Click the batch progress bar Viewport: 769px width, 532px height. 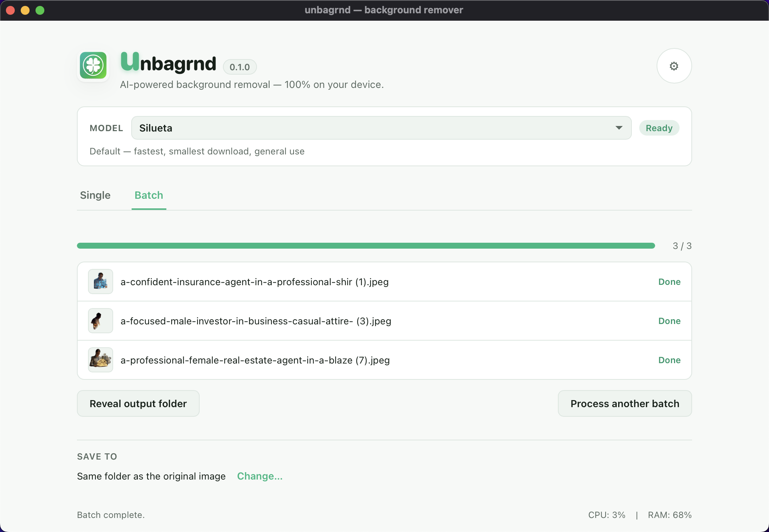pyautogui.click(x=366, y=246)
